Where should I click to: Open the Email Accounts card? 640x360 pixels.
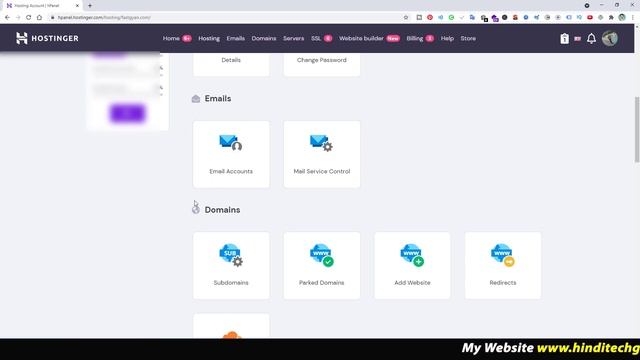click(x=231, y=154)
